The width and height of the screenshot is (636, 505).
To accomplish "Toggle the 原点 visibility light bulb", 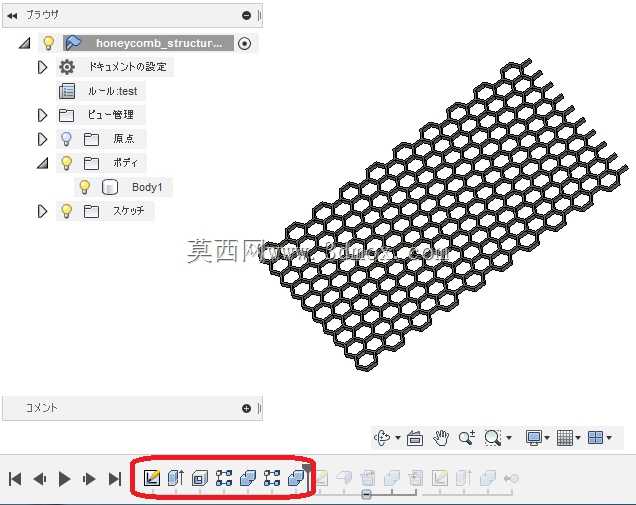I will click(66, 139).
